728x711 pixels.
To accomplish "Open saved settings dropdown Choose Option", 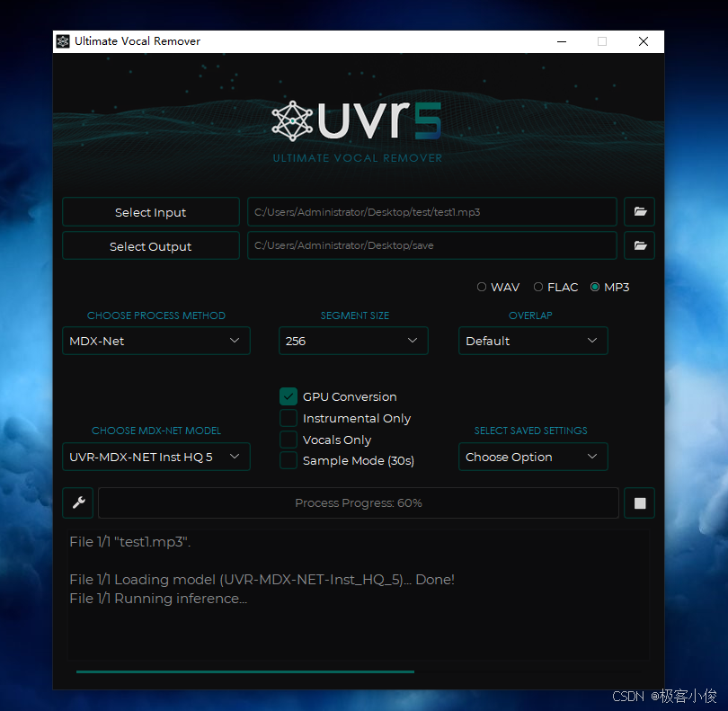I will [533, 457].
